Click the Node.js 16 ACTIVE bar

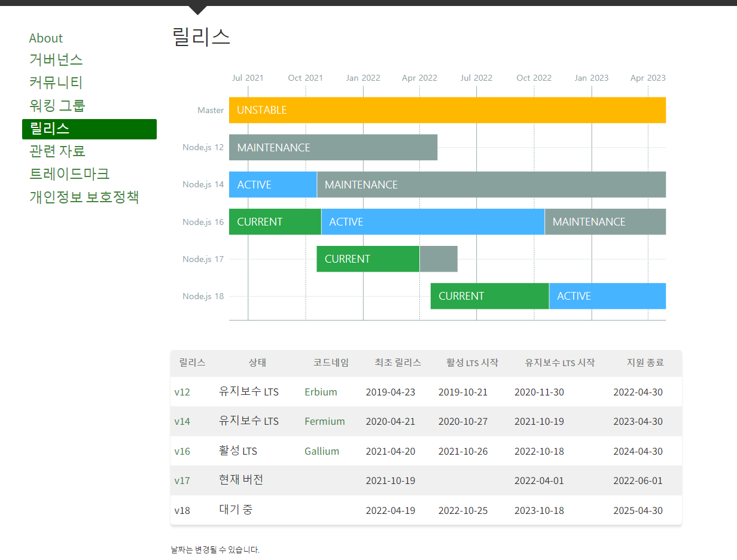tap(433, 221)
